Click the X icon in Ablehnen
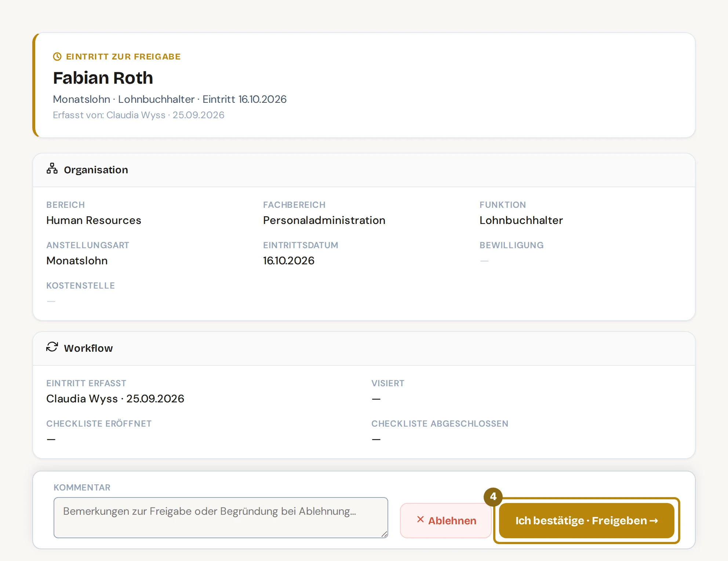The image size is (728, 561). point(421,520)
